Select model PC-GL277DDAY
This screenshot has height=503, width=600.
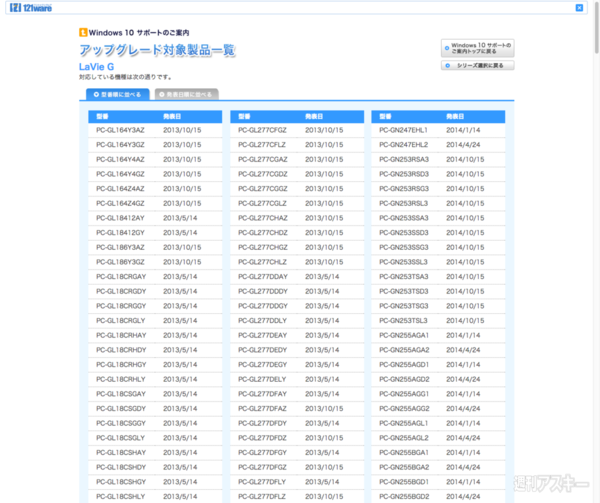(262, 277)
